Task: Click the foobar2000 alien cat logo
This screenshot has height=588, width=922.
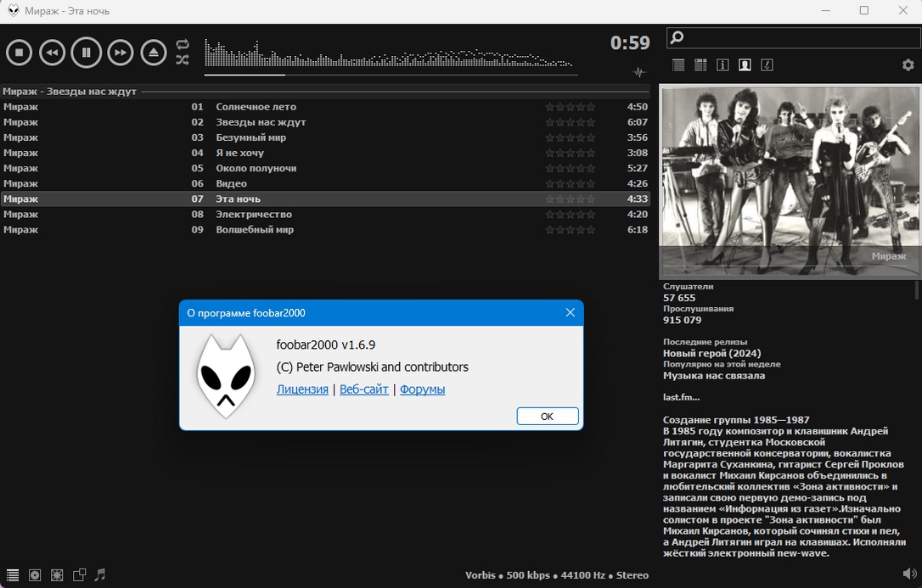Action: (226, 377)
